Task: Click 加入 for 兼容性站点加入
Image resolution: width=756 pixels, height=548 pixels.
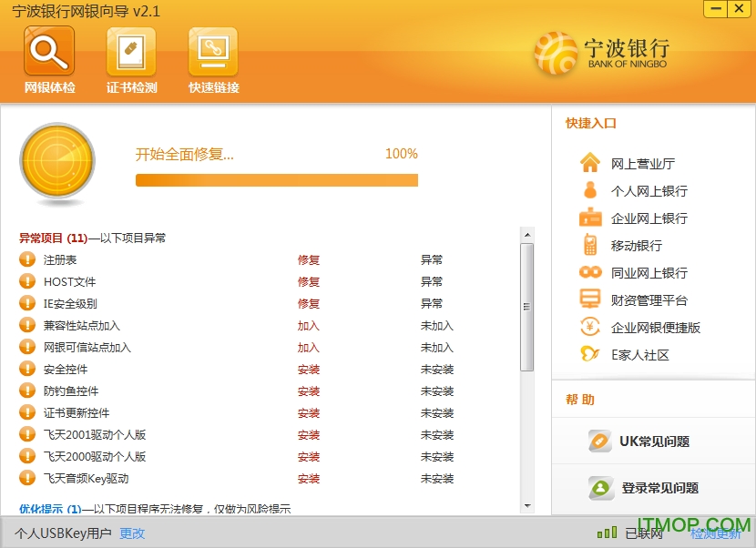Action: click(x=308, y=326)
